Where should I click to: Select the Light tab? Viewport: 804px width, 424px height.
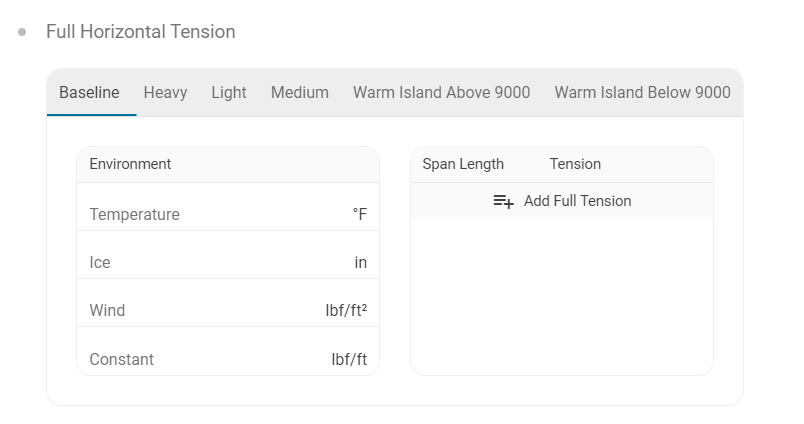pyautogui.click(x=229, y=93)
